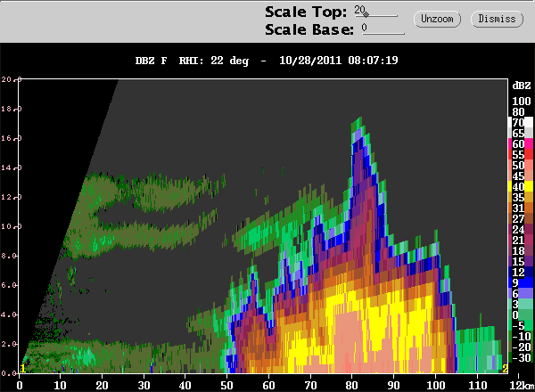Click the Scale Base slider track
Image resolution: width=535 pixels, height=392 pixels.
pos(383,33)
